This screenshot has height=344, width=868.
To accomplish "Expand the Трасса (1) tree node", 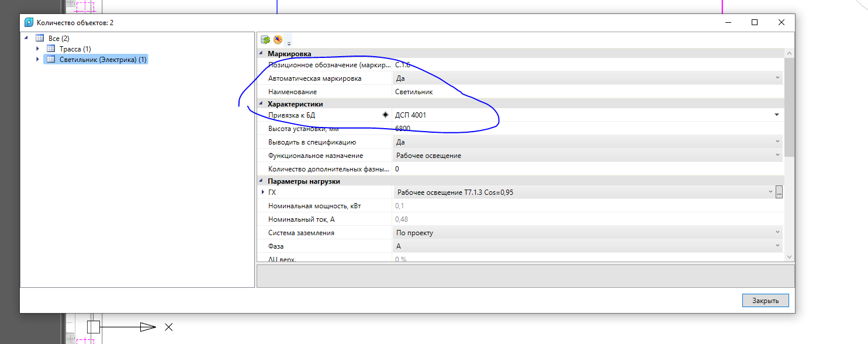I will tap(37, 49).
